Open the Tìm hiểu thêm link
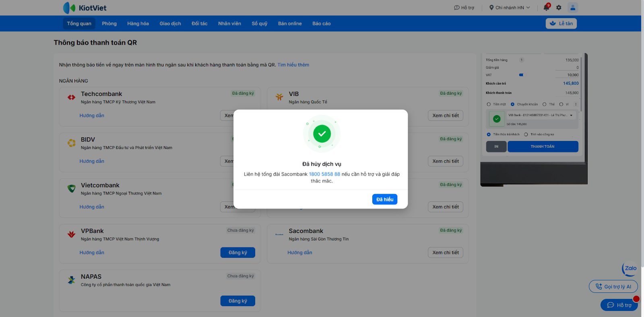The height and width of the screenshot is (317, 644). click(x=293, y=65)
